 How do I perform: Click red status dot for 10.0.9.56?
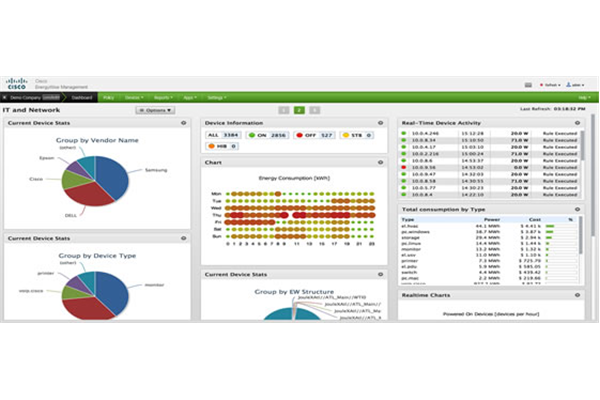pos(403,167)
